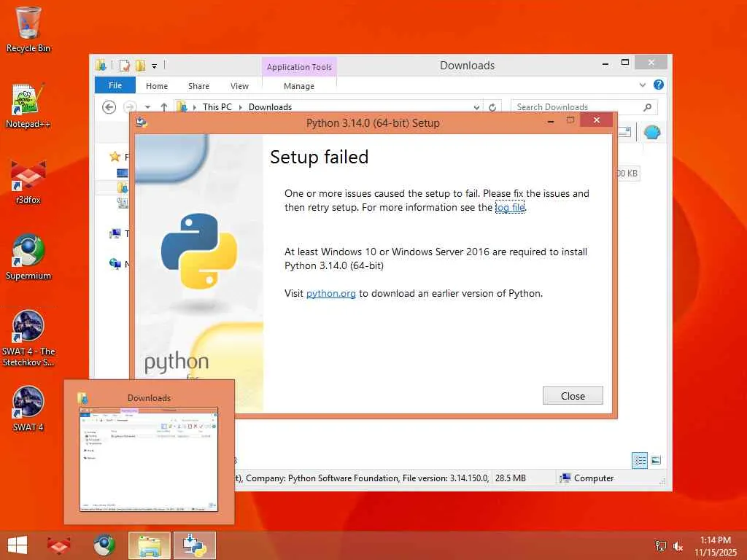Click the muted volume tray icon

click(678, 546)
